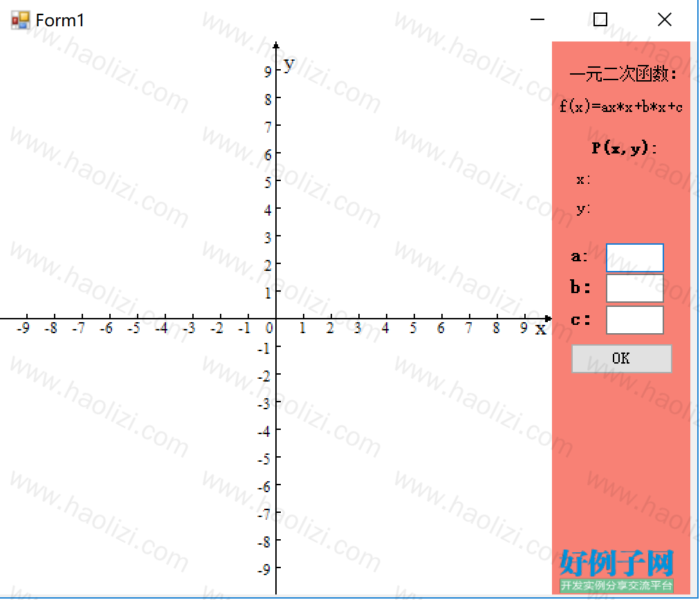
Task: Click the input field for coefficient c
Action: 634,320
